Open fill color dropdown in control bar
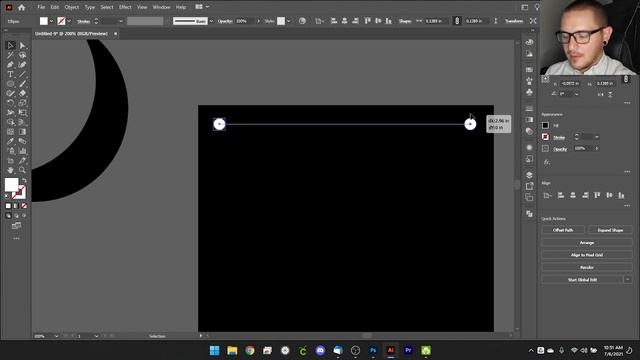The image size is (640, 360). pos(51,21)
